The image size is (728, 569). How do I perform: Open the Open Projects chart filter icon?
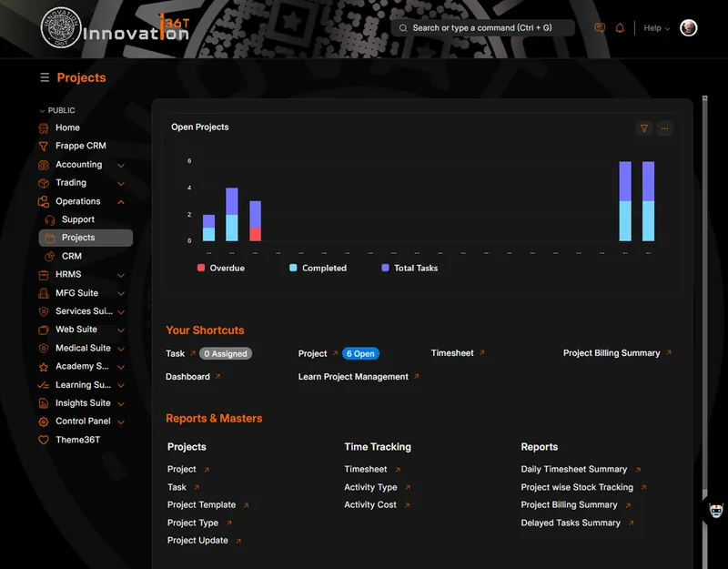(644, 128)
